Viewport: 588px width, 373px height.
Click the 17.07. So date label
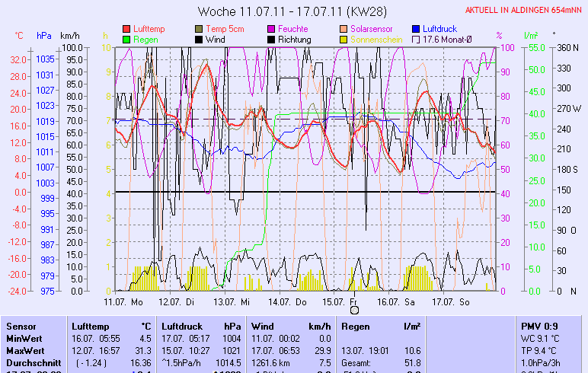(450, 301)
